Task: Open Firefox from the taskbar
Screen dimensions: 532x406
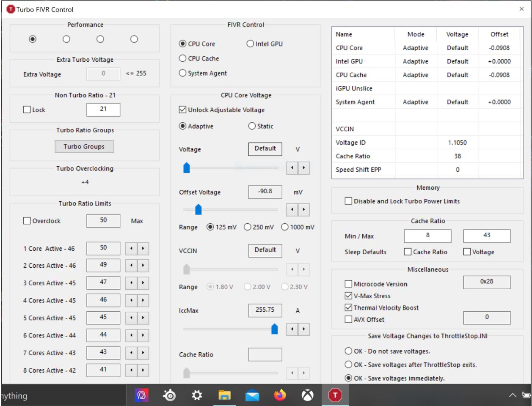Action: click(280, 395)
